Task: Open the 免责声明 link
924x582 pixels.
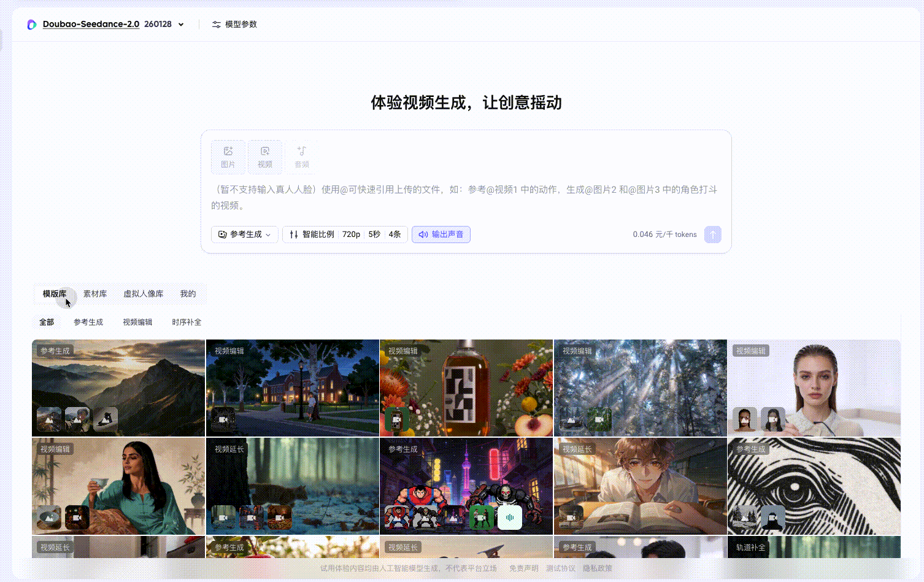Action: point(524,568)
